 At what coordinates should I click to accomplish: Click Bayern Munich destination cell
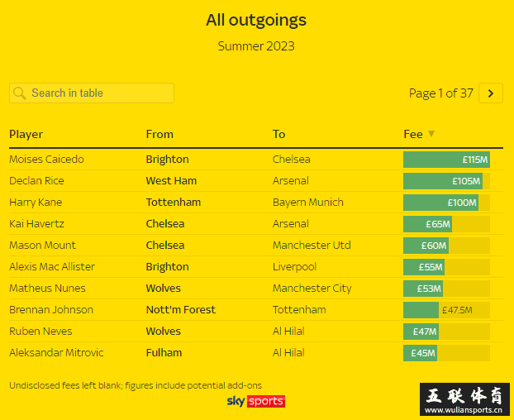308,203
